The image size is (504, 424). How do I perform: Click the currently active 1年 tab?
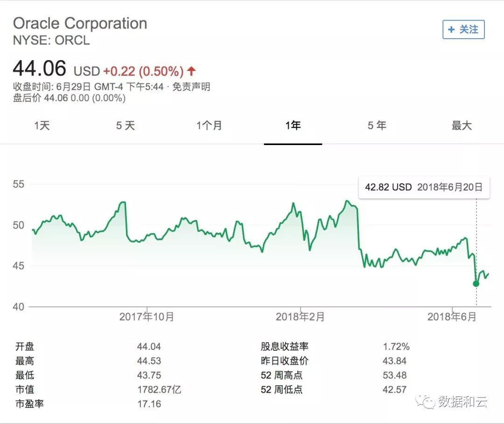click(293, 125)
